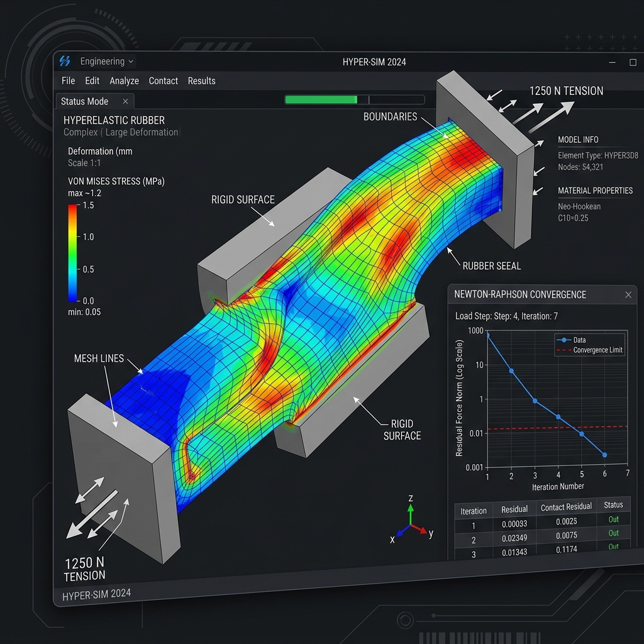The width and height of the screenshot is (644, 644).
Task: Click the HYPER-SIM app logo icon
Action: click(65, 61)
